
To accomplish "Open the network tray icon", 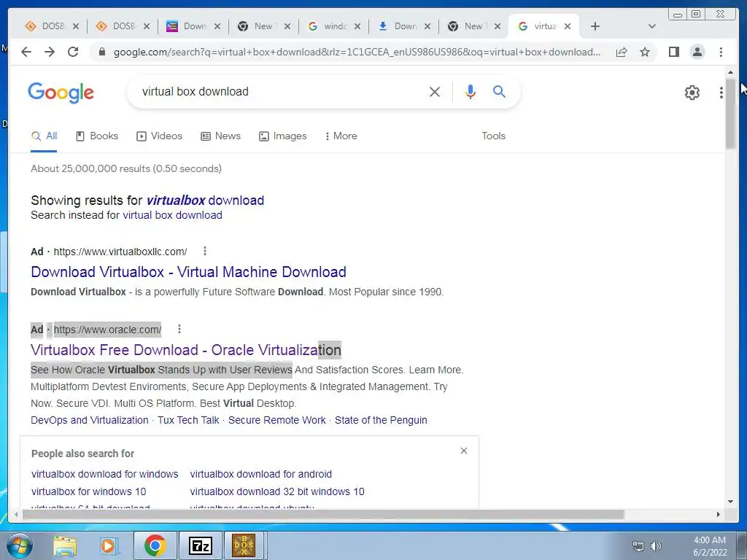I will click(638, 546).
